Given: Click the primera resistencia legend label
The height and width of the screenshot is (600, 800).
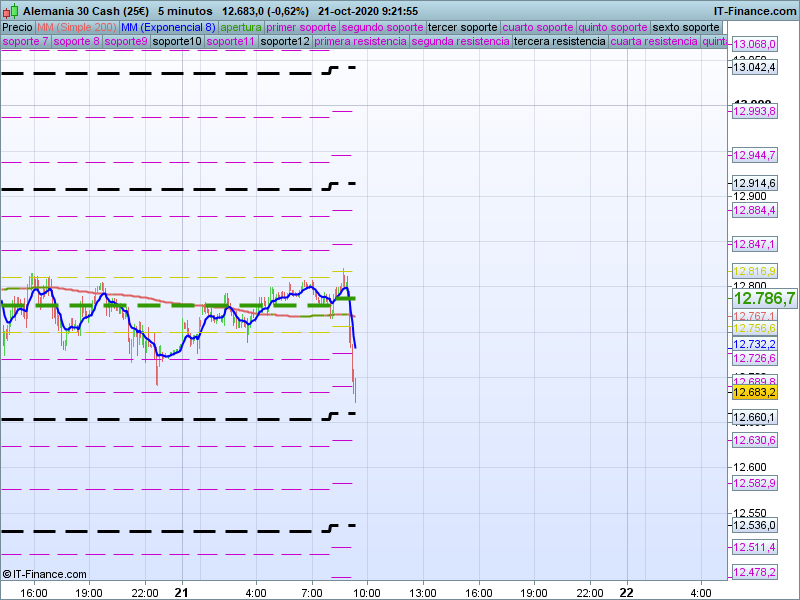Looking at the screenshot, I should point(360,42).
